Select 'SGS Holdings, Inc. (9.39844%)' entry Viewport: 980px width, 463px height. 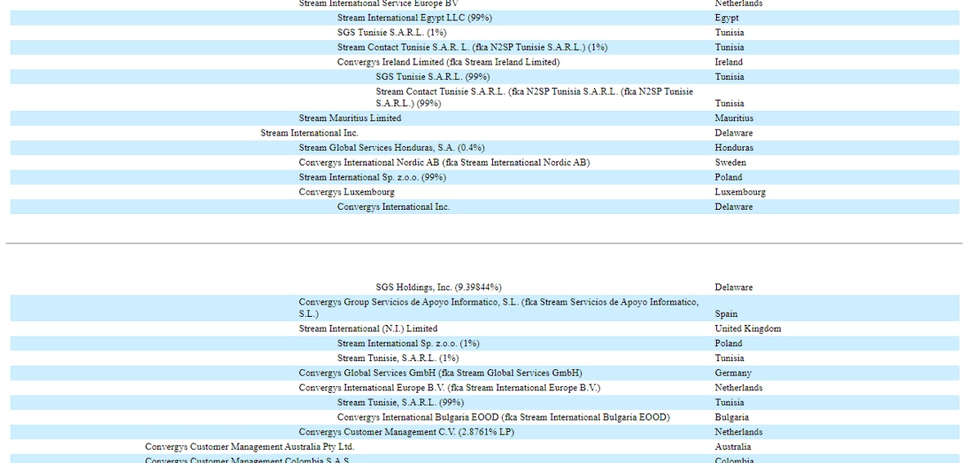click(x=438, y=287)
